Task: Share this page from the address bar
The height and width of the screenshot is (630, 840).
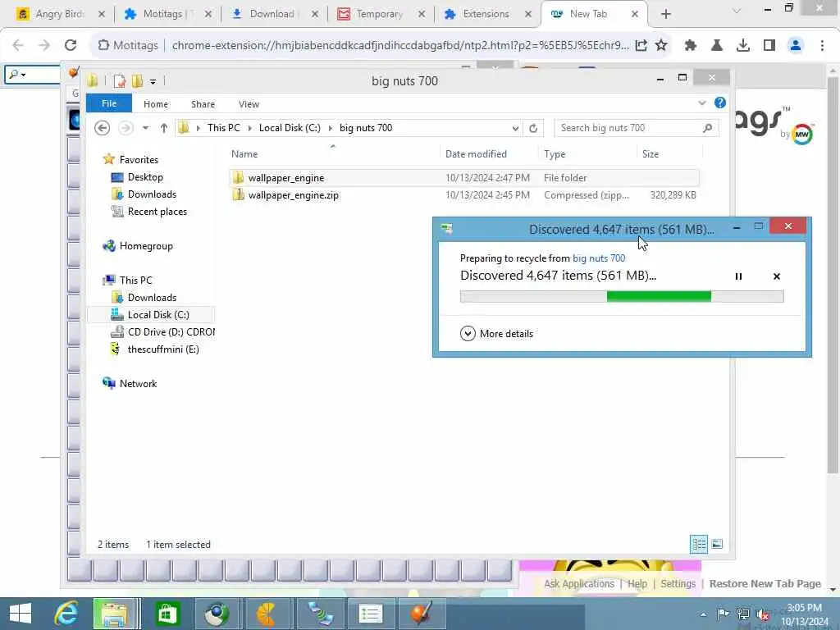Action: [641, 46]
